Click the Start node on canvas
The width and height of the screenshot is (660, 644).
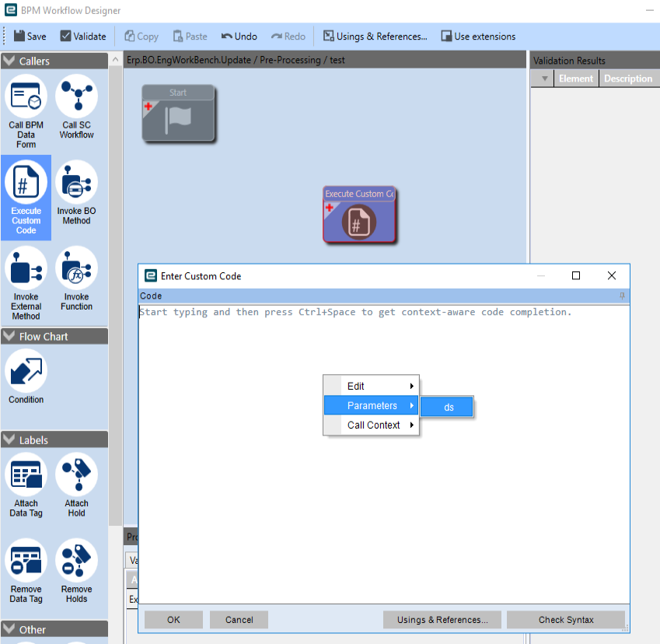click(x=178, y=113)
